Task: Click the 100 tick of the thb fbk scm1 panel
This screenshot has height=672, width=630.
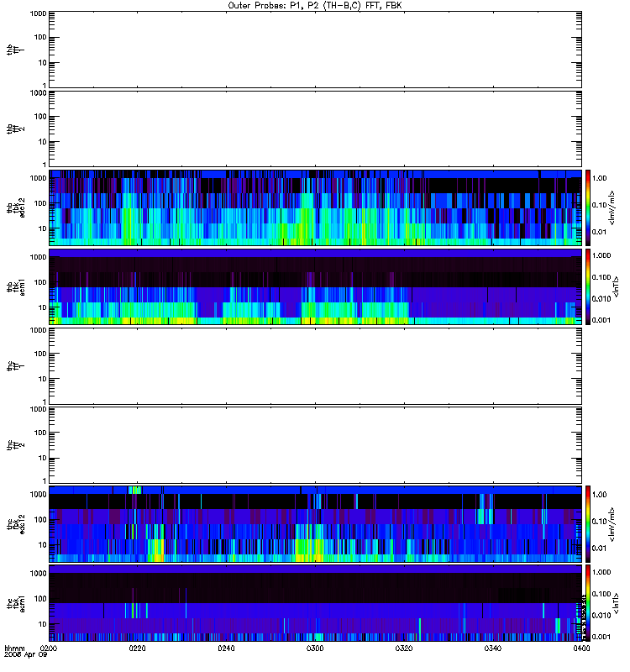Action: coord(40,282)
